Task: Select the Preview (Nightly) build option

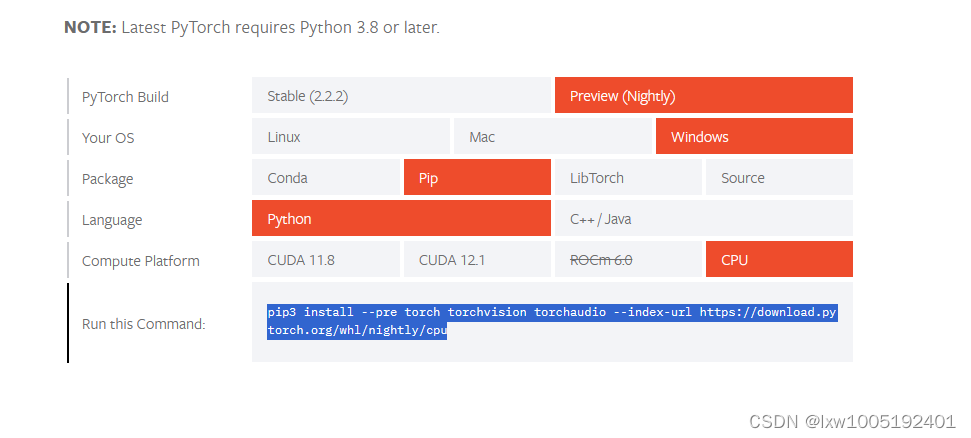Action: coord(703,95)
